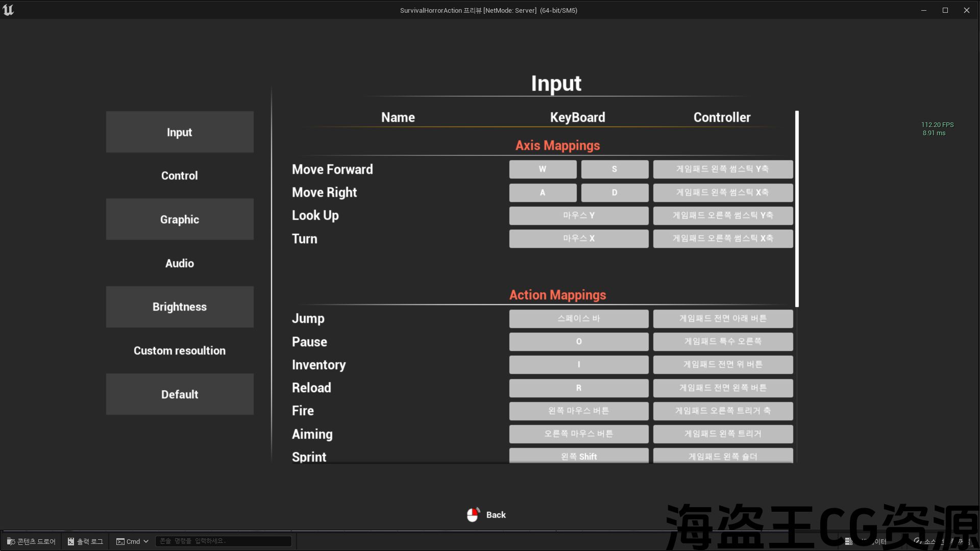Image resolution: width=980 pixels, height=551 pixels.
Task: Open the Graphic settings tab
Action: tap(179, 219)
